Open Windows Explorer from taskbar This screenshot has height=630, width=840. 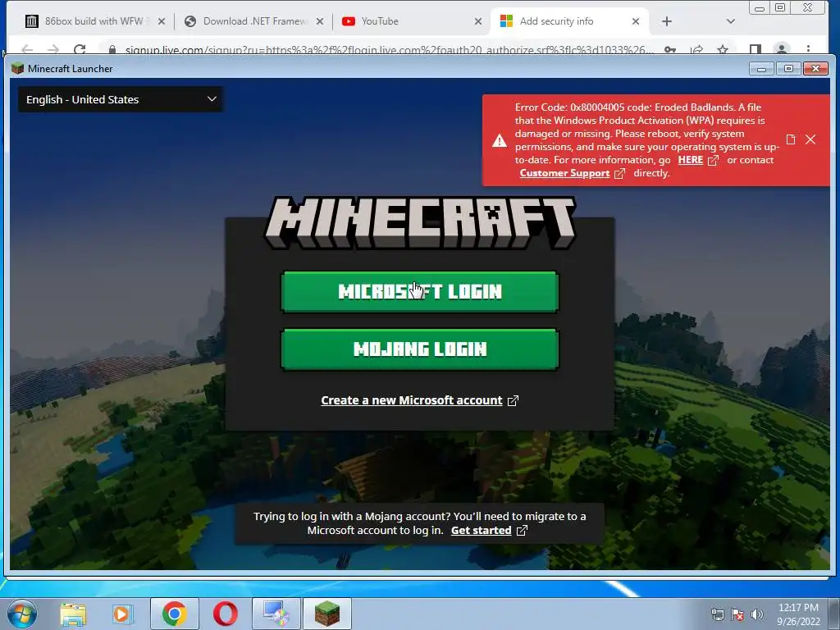click(73, 614)
